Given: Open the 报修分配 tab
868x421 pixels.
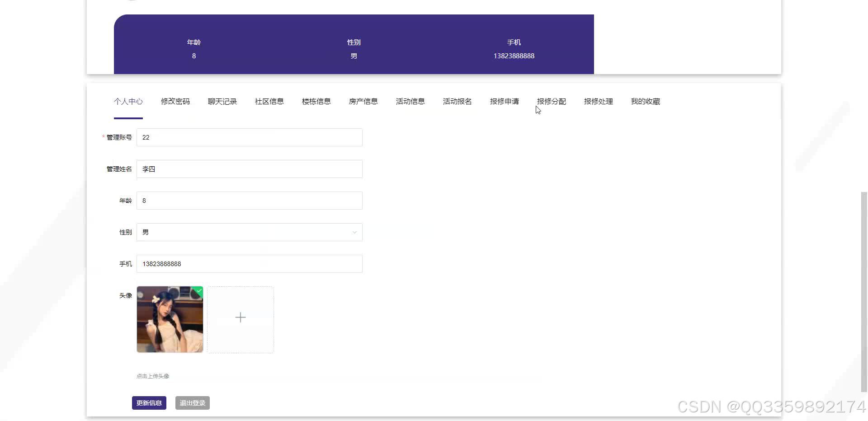Looking at the screenshot, I should 552,102.
